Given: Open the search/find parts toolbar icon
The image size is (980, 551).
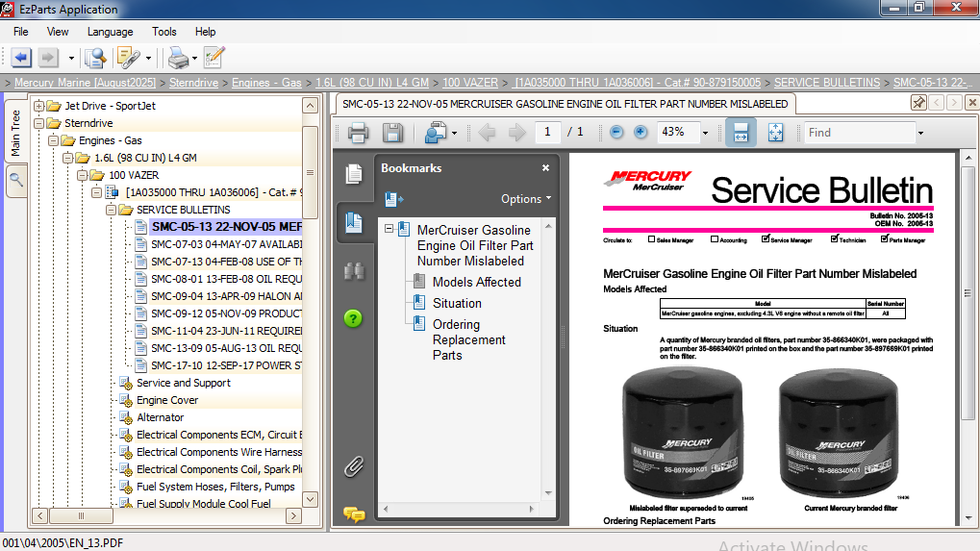Looking at the screenshot, I should pos(95,58).
